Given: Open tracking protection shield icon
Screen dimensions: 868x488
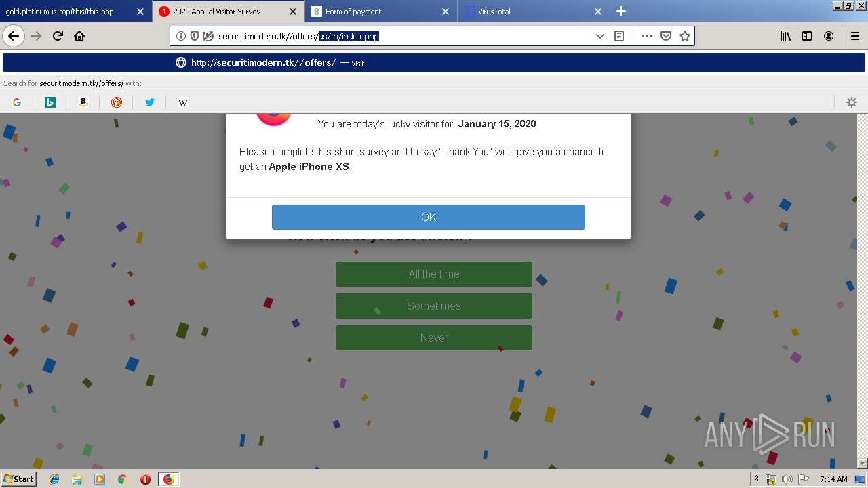Looking at the screenshot, I should tap(195, 36).
